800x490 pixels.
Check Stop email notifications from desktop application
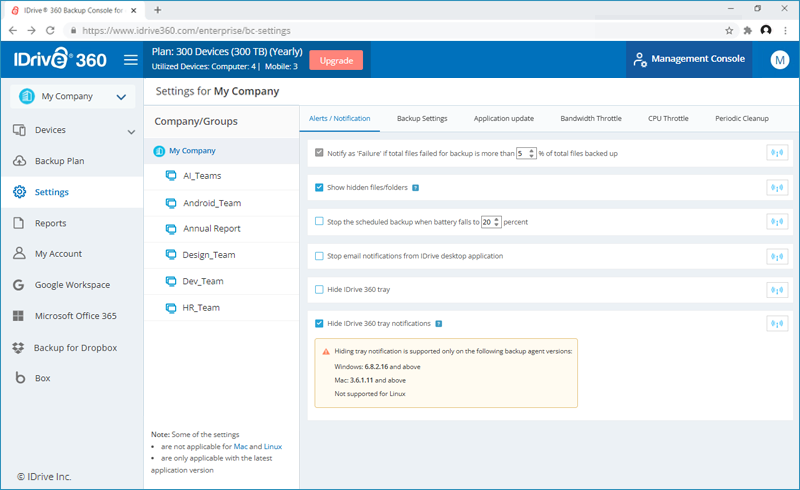pyautogui.click(x=319, y=256)
